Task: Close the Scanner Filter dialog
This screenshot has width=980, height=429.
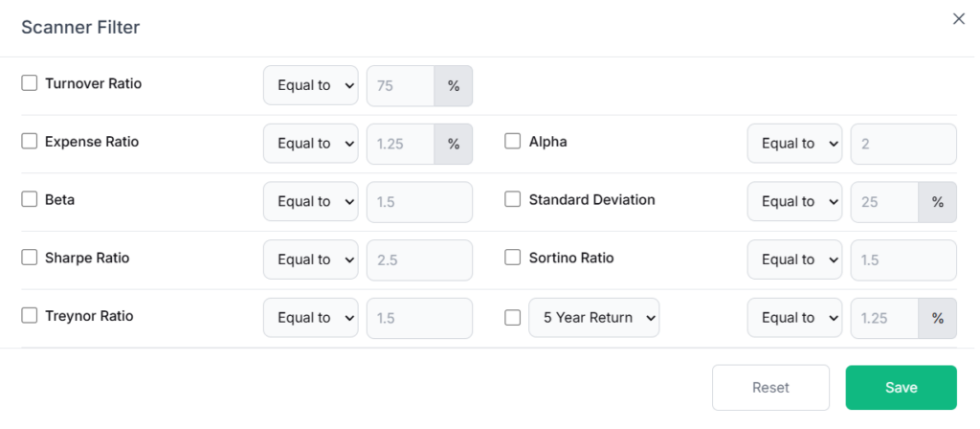Action: click(x=958, y=19)
